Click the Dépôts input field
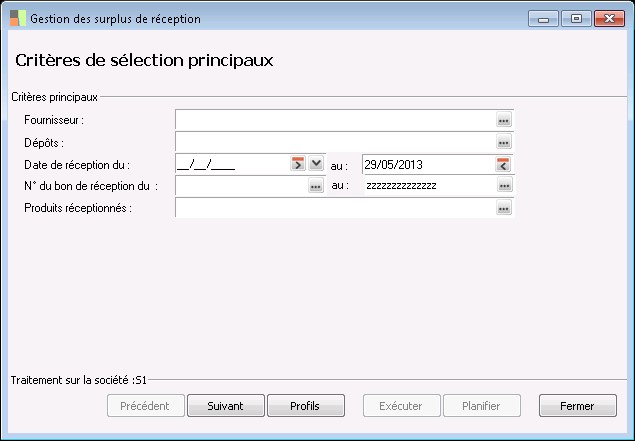 click(335, 143)
